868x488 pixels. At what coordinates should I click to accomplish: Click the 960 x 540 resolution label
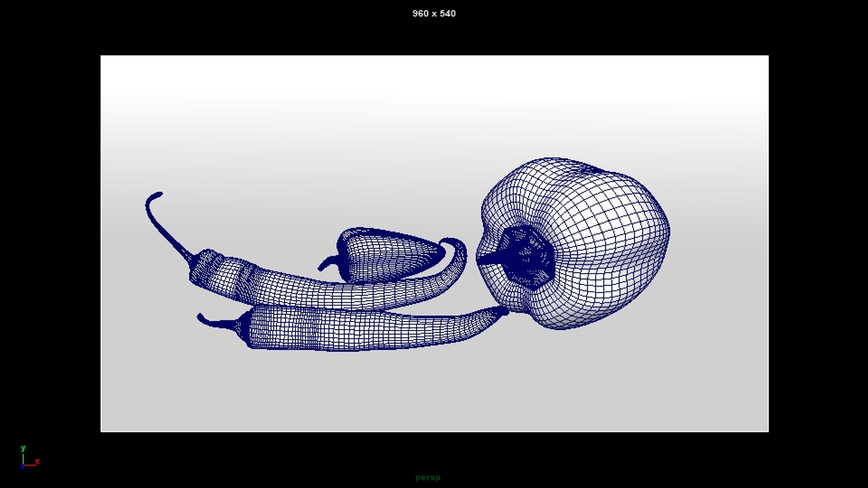pos(434,14)
